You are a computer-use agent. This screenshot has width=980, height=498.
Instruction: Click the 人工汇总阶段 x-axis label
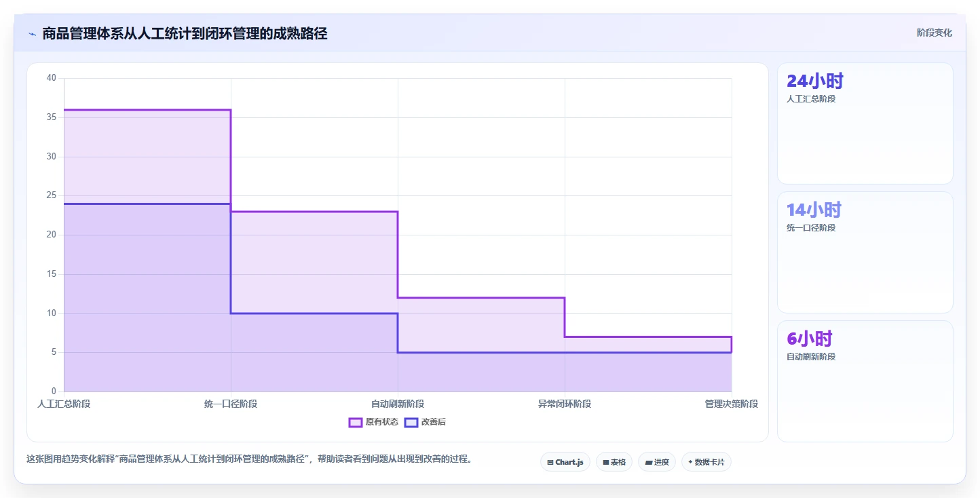[64, 404]
